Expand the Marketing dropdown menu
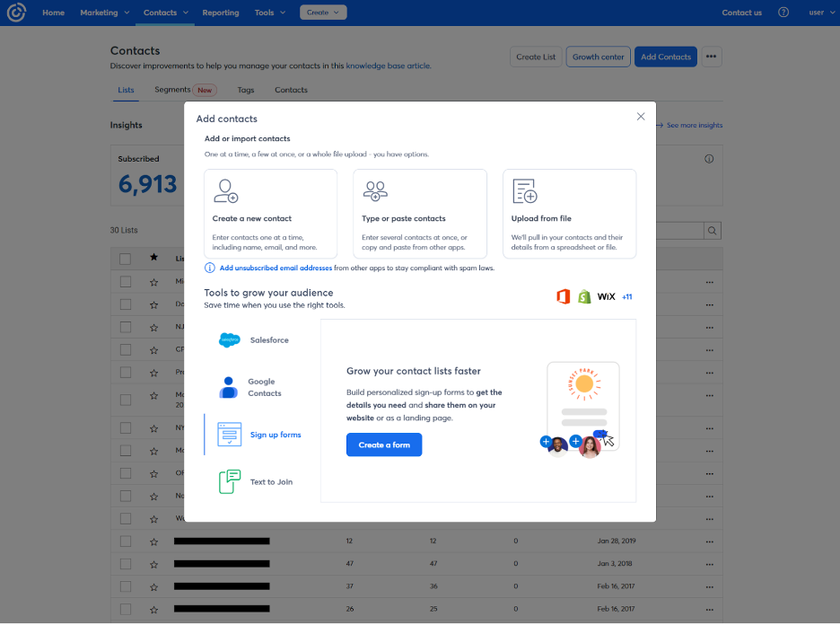The image size is (840, 625). pos(104,13)
